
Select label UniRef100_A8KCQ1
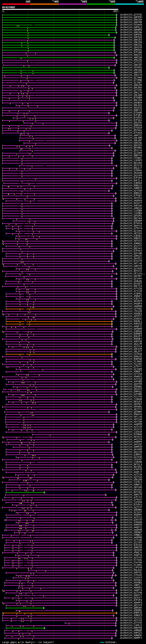131,45
